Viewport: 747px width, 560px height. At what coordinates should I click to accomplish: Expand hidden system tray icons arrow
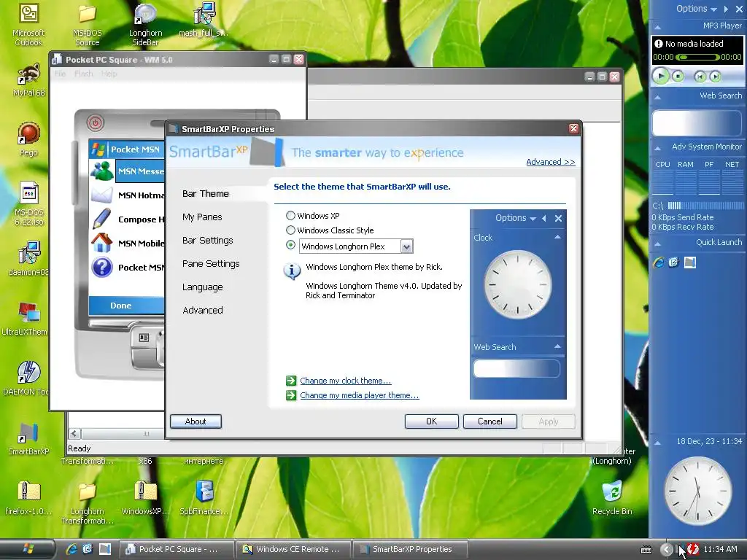[x=666, y=550]
